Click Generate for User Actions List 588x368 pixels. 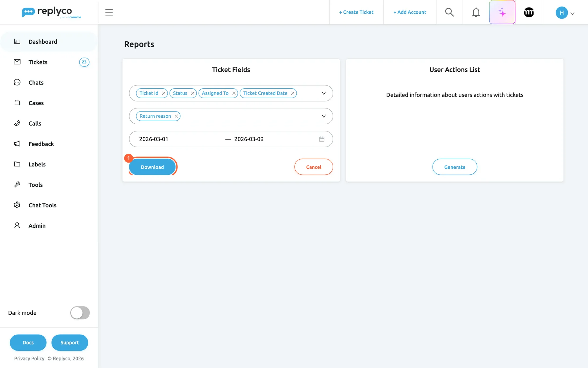pos(455,167)
